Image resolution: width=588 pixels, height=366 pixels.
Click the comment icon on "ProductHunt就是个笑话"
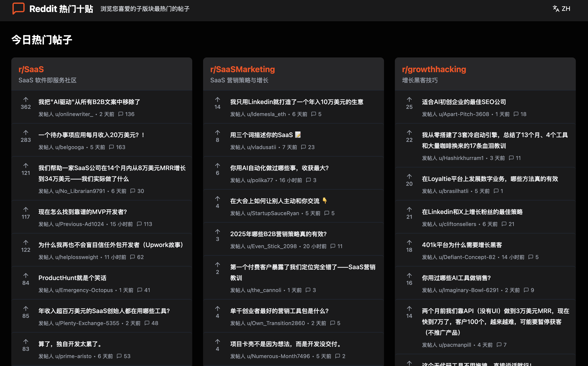140,290
